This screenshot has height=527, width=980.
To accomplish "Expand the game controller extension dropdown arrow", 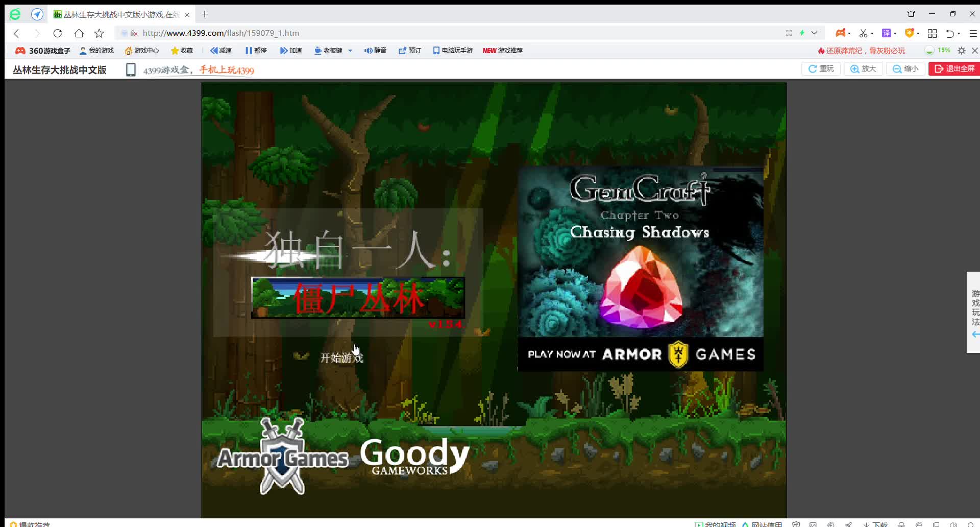I will click(x=849, y=34).
